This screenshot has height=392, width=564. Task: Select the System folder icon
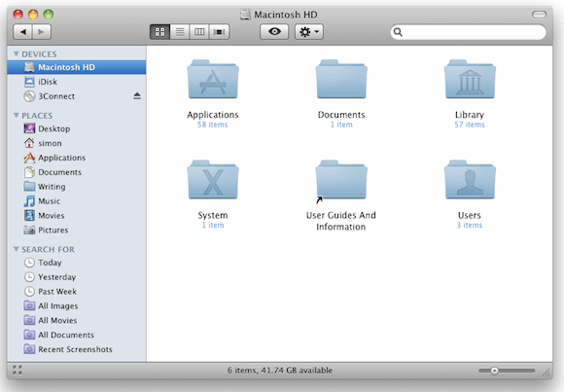(213, 180)
